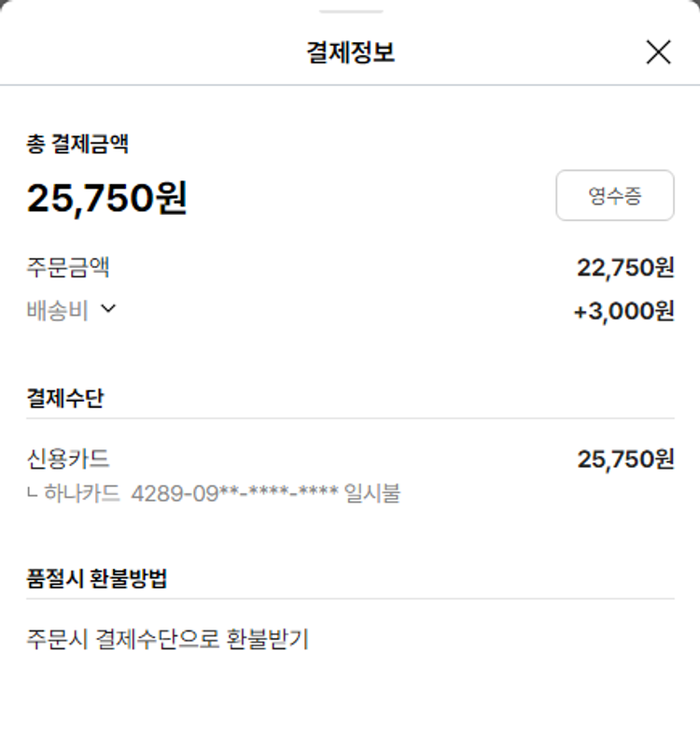Toggle the 배송비 label dropdown
The width and height of the screenshot is (700, 750).
pos(58,311)
